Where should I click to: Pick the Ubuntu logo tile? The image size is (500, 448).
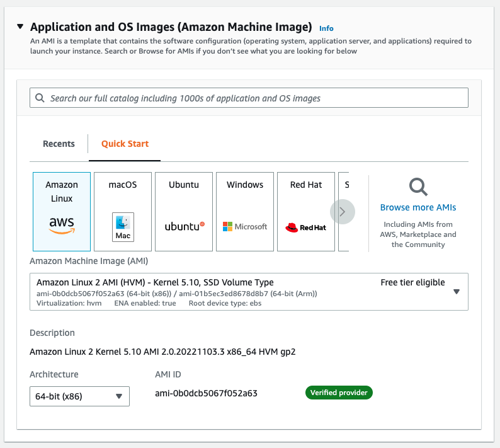tap(184, 212)
